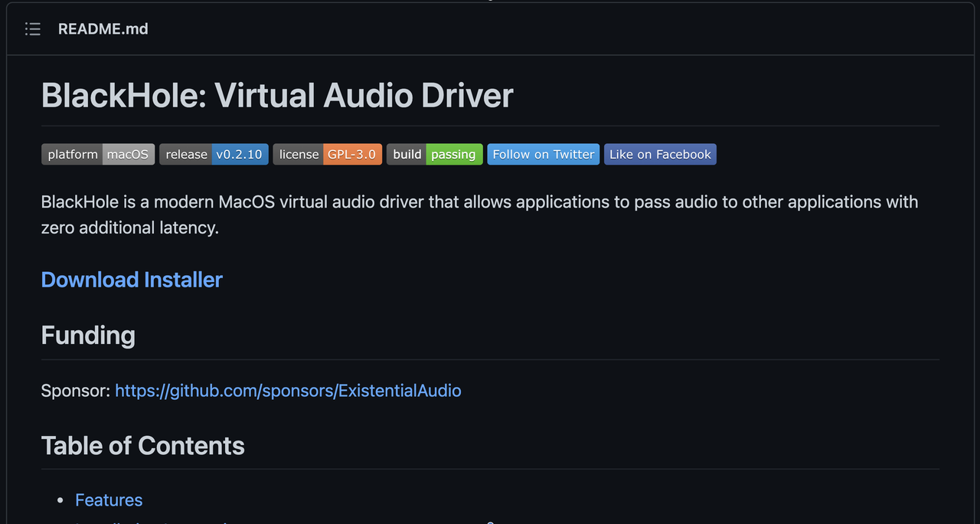980x524 pixels.
Task: Click the BlackHole description paragraph text
Action: [479, 215]
